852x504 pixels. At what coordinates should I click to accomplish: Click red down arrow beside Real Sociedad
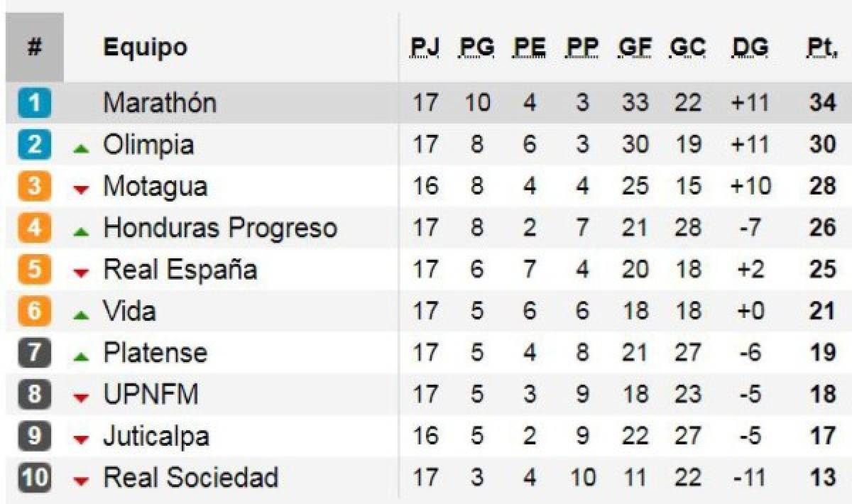pos(82,481)
